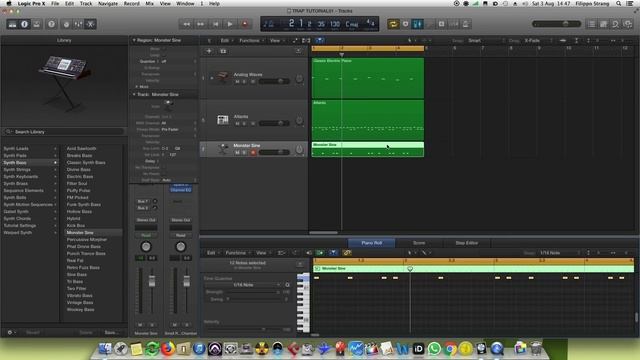Open Piano Roll Edit menu
This screenshot has width=640, height=360.
click(x=213, y=253)
